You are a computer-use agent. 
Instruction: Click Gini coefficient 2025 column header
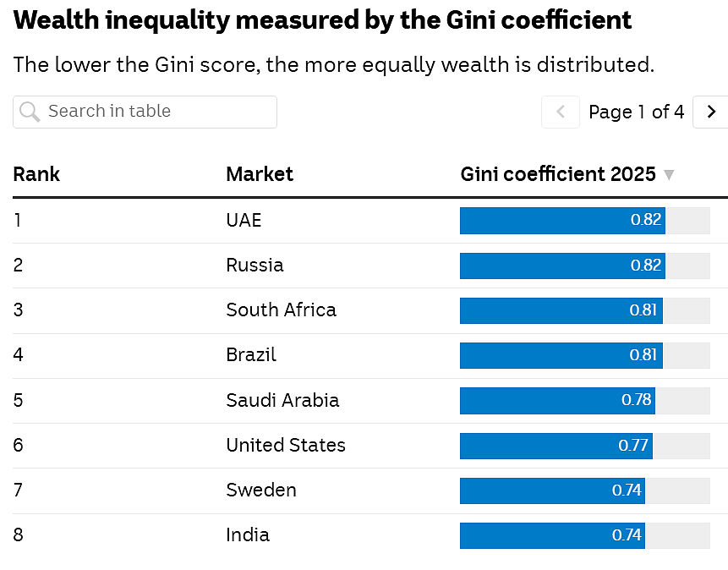pos(558,174)
